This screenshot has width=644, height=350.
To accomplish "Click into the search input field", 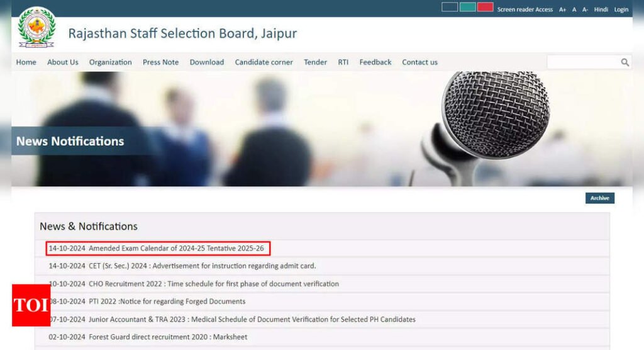I will [x=582, y=62].
